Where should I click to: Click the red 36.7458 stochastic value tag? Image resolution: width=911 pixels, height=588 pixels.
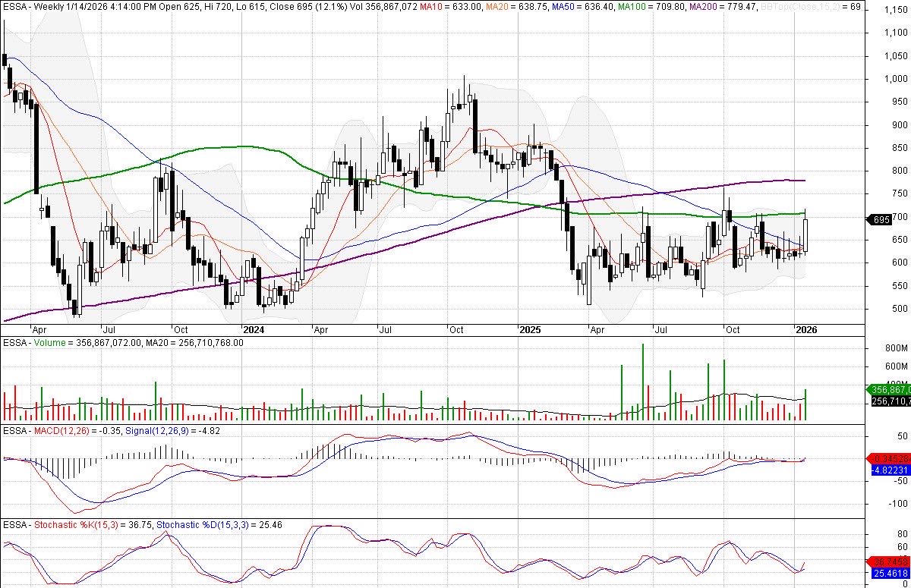[x=887, y=562]
